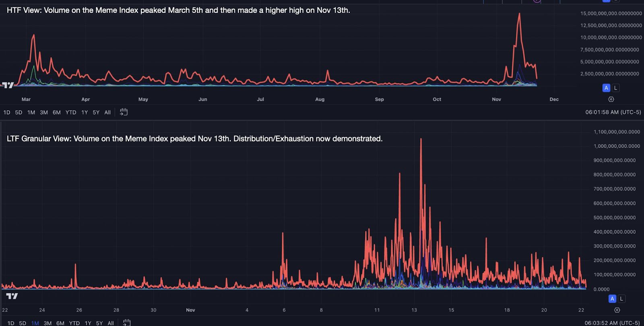Screen dimensions: 644x326
Task: Click the Nov 13 volume peak in lower chart
Action: click(421, 139)
